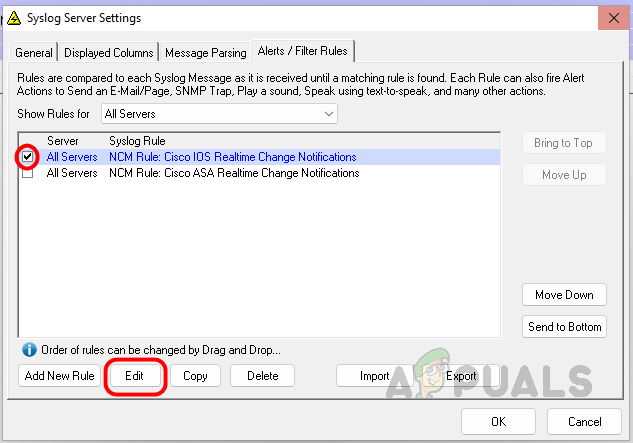Copy the selected rule

coord(195,376)
